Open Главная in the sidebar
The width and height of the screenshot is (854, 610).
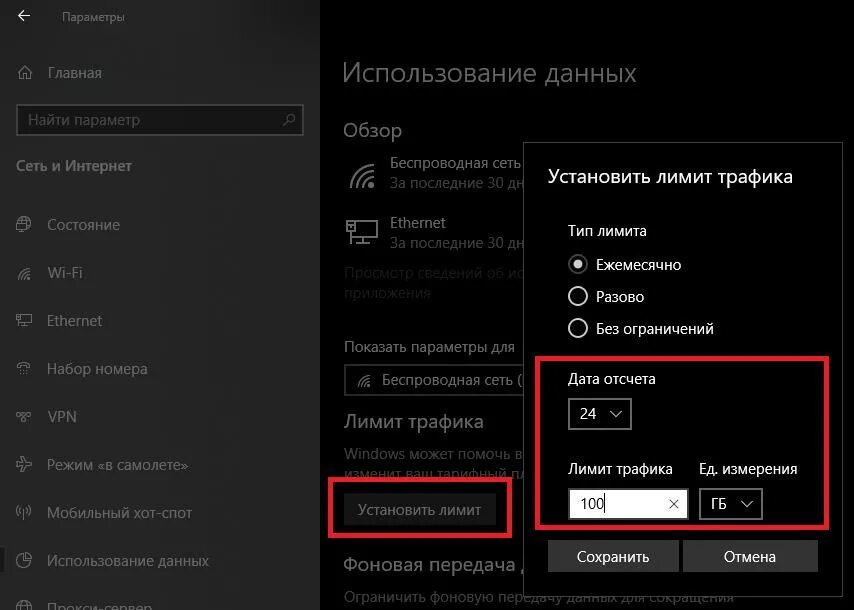[75, 72]
